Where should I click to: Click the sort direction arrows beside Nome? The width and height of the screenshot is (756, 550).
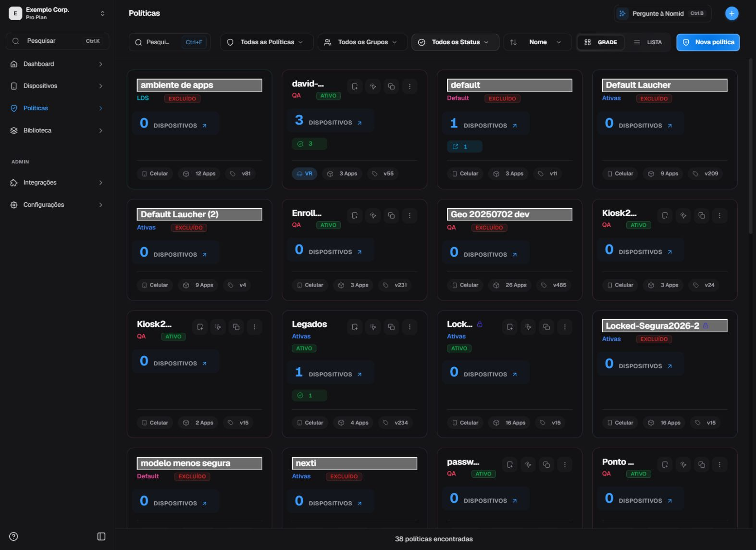pos(513,42)
